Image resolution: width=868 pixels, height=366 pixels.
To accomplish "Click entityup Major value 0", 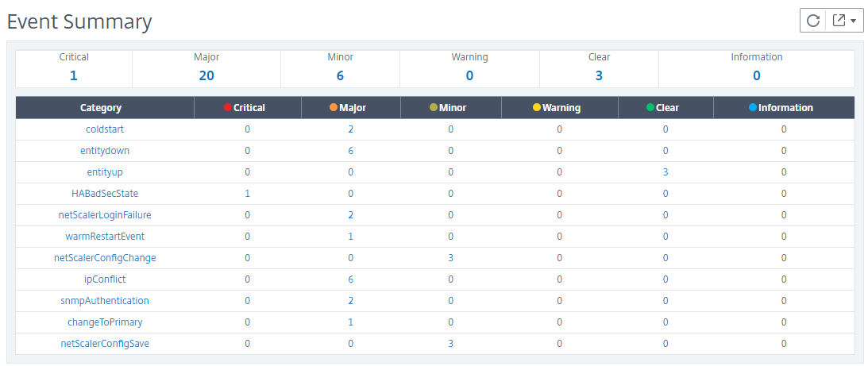I will 350,172.
